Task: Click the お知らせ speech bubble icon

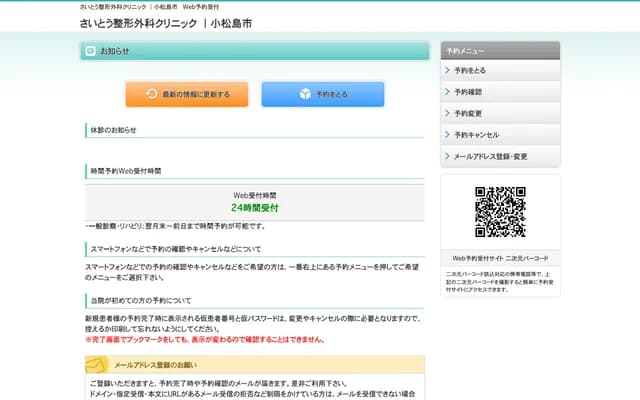Action: point(90,51)
